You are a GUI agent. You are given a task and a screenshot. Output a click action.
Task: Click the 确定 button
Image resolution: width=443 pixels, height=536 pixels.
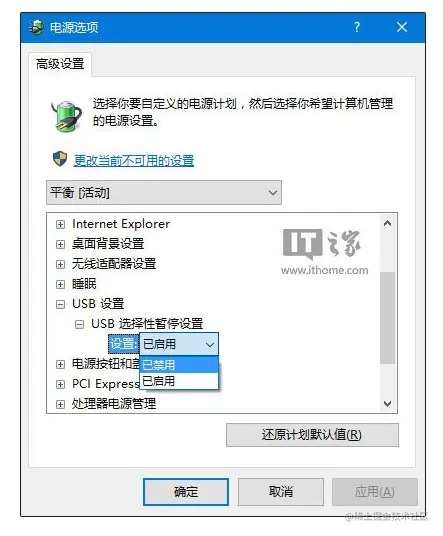pos(186,492)
